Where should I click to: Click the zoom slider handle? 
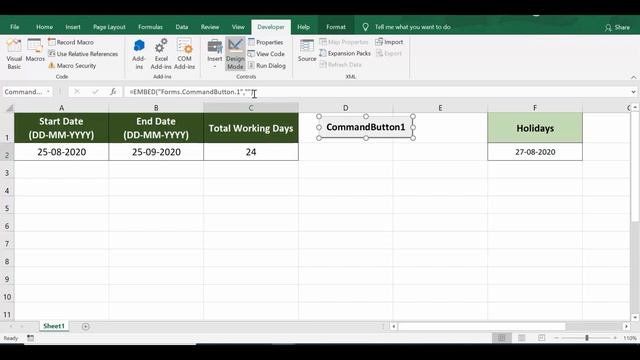point(587,338)
